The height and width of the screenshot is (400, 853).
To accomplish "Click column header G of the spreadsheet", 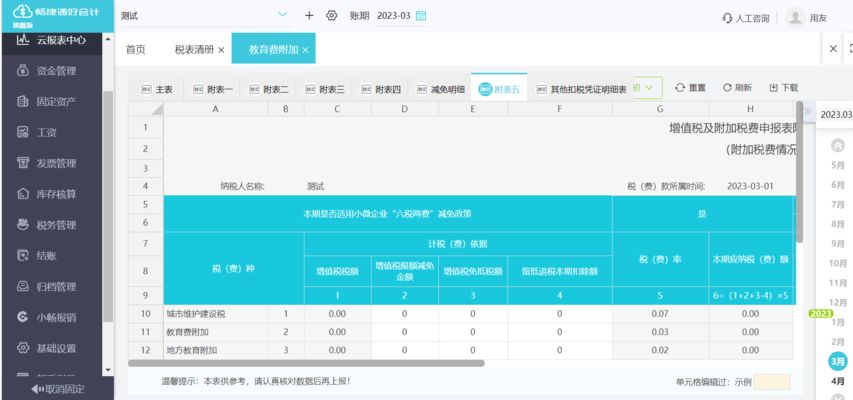I will [660, 109].
